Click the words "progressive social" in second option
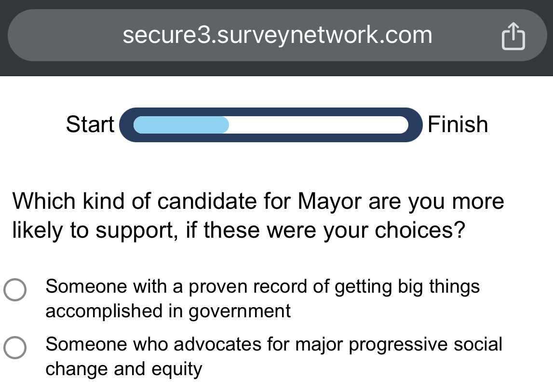Viewport: 553px width, 392px height. point(425,344)
